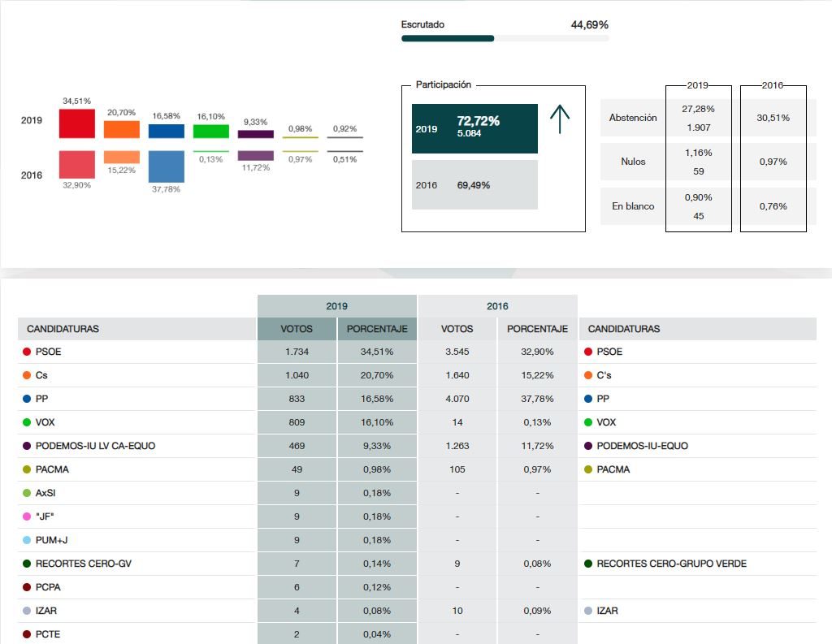The image size is (832, 644).
Task: Click the light blue PUM+J dot
Action: pos(27,540)
